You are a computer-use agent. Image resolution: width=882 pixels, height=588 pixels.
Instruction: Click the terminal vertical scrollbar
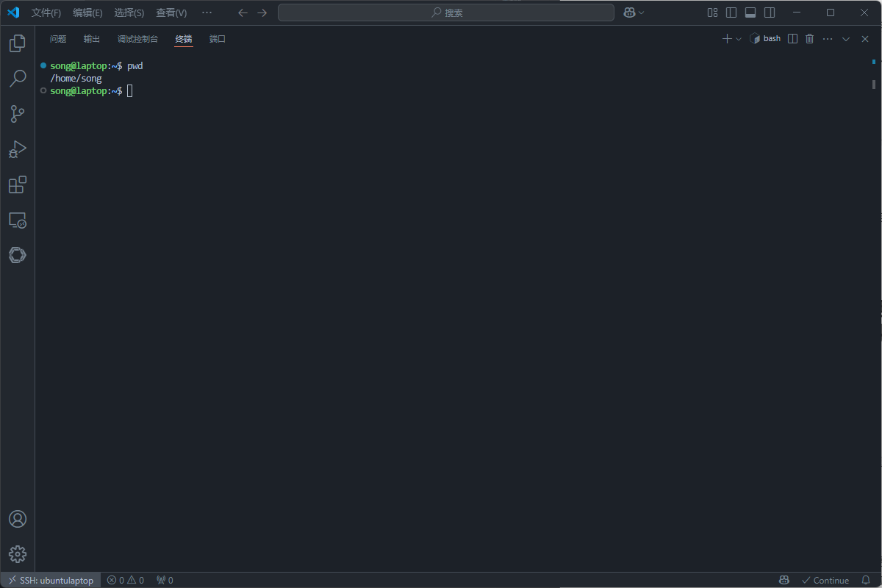(x=874, y=84)
